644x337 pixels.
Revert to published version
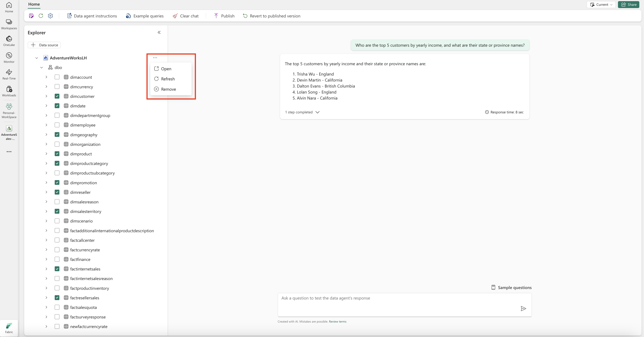[271, 16]
